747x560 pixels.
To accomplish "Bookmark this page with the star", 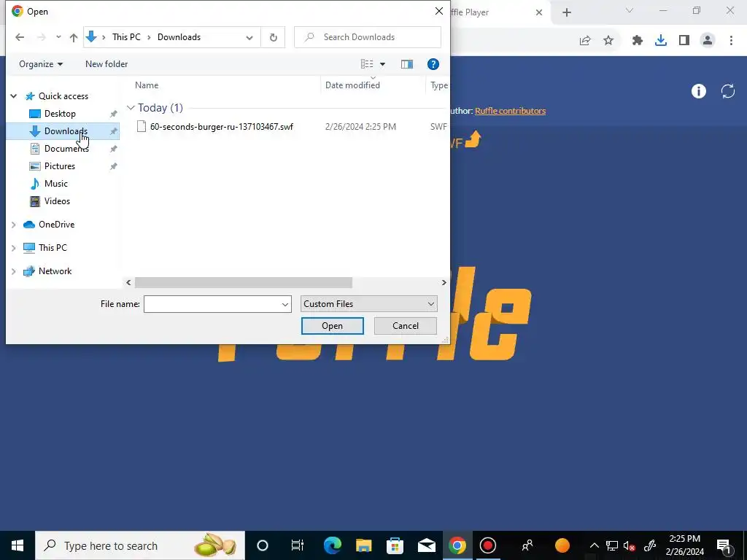I will click(608, 41).
